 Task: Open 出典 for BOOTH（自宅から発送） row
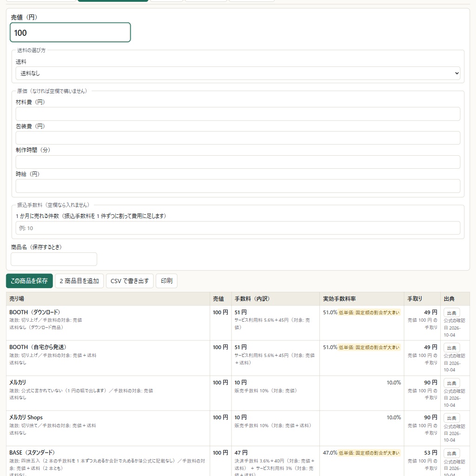(451, 348)
